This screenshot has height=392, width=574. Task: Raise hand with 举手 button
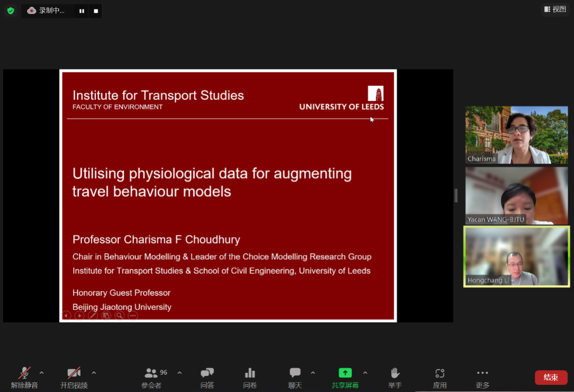coord(395,378)
